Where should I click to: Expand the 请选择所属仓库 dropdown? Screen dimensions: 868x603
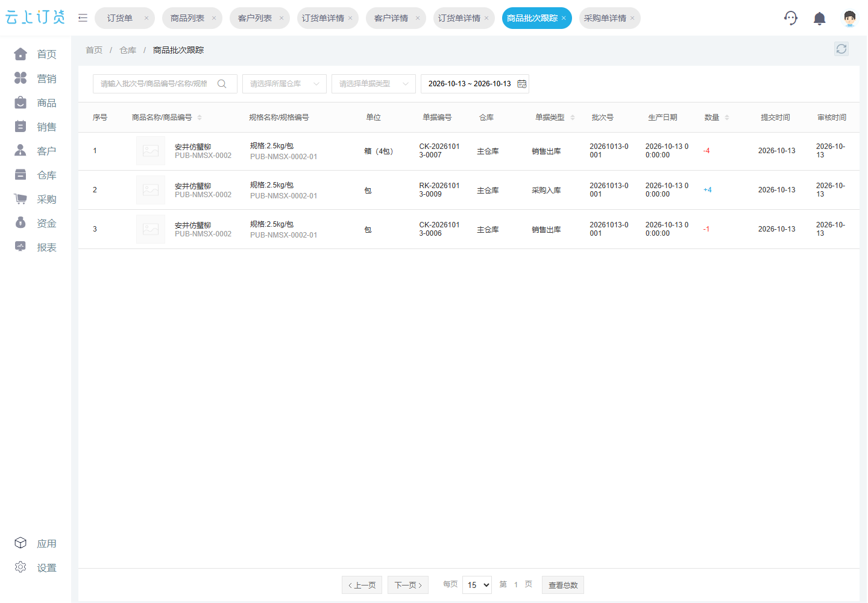point(285,84)
